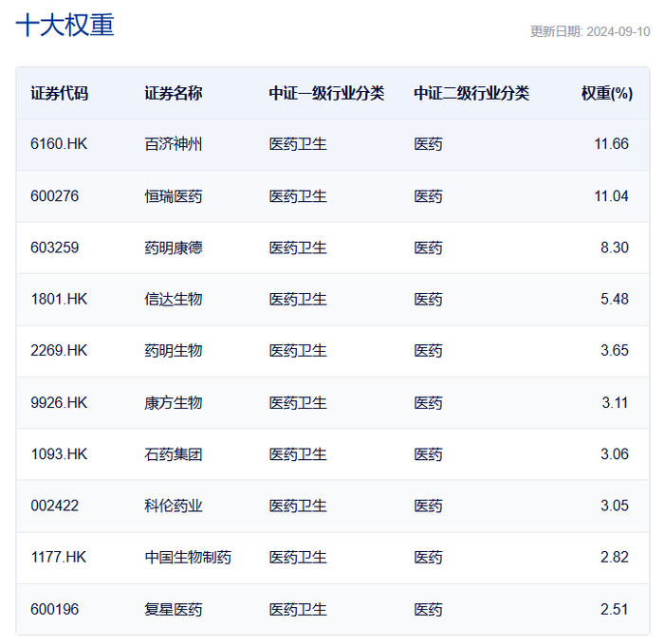Click second-level 医药 in the 1093.HK row
The height and width of the screenshot is (644, 664).
tap(428, 454)
